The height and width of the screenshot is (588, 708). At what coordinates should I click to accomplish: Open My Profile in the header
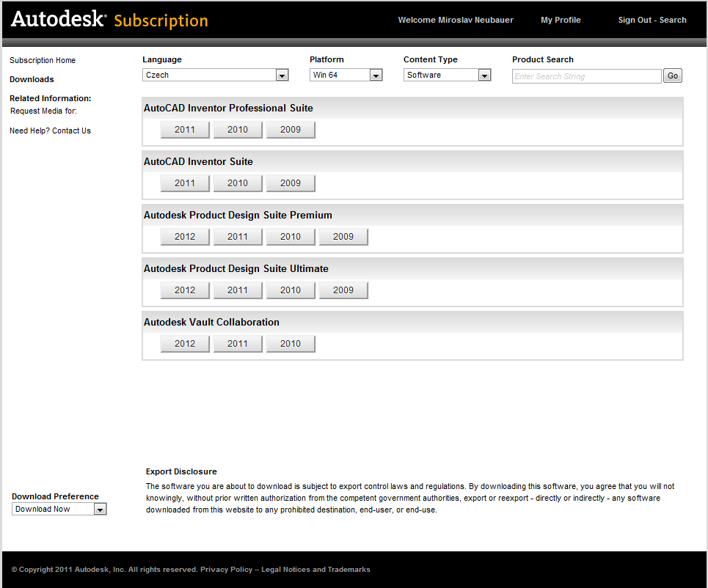coord(561,20)
